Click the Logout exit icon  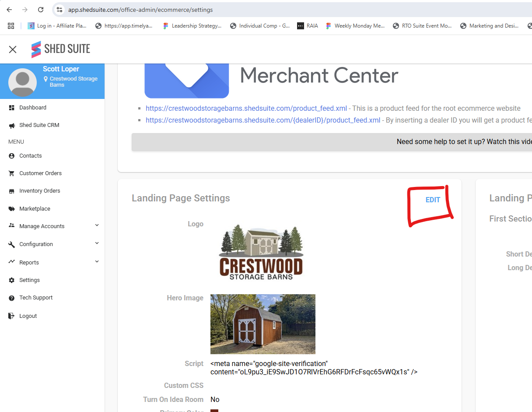pos(11,316)
